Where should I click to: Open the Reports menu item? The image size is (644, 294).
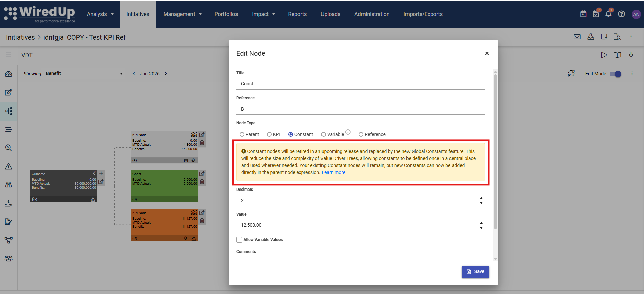(297, 14)
